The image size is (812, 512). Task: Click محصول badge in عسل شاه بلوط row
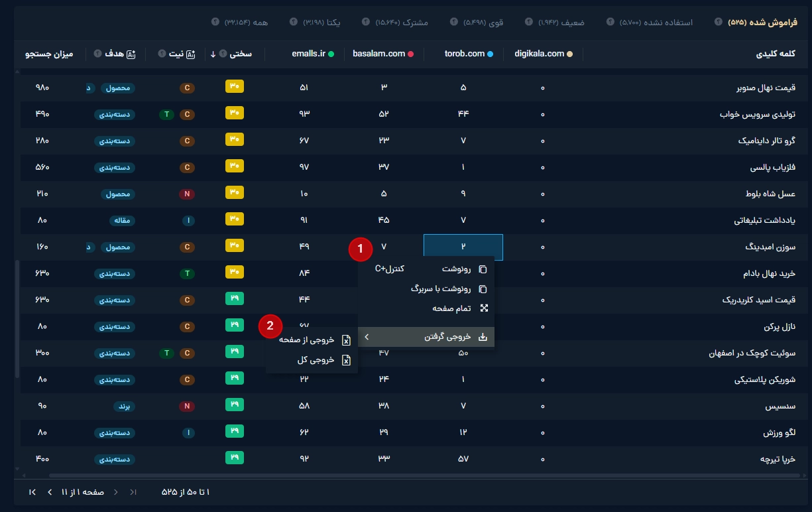click(119, 194)
